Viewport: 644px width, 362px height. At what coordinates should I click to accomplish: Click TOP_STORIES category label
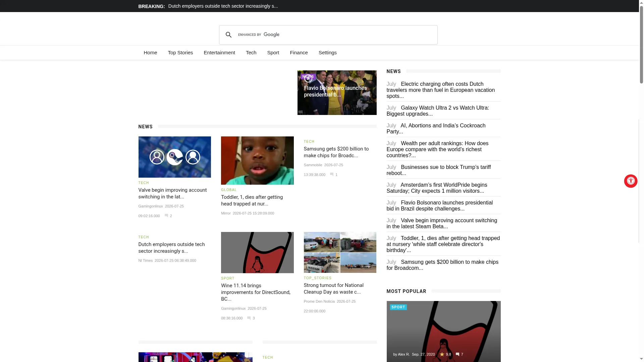(318, 278)
